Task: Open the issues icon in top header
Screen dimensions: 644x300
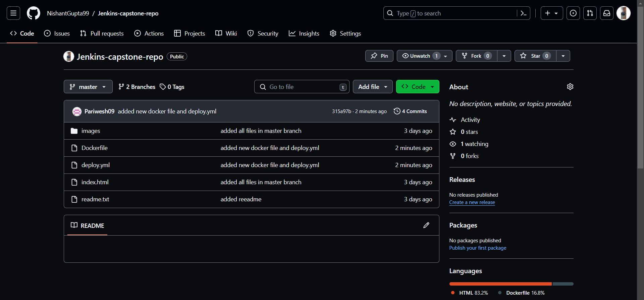Action: (573, 13)
